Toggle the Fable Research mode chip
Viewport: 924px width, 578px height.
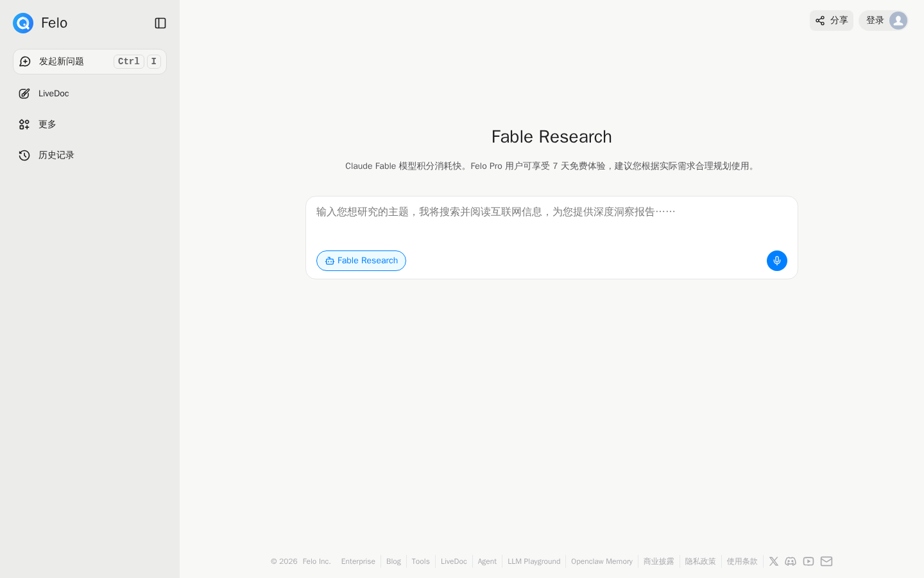[x=361, y=261]
